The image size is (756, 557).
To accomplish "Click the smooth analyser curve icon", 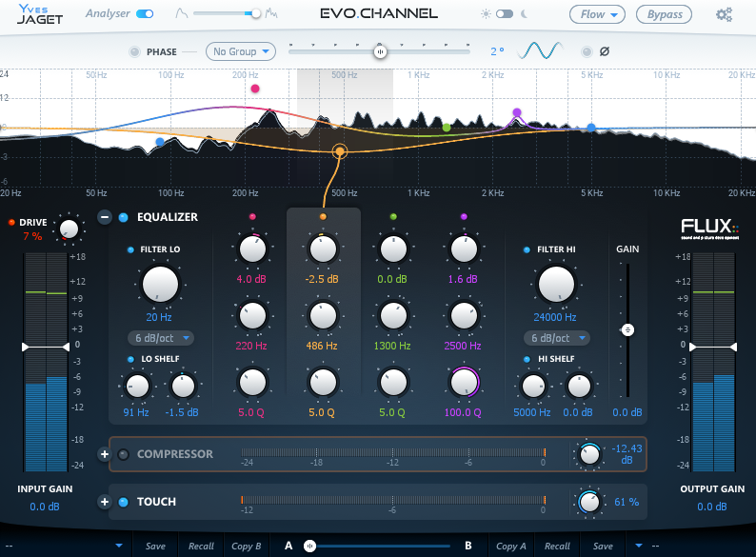I will [181, 13].
